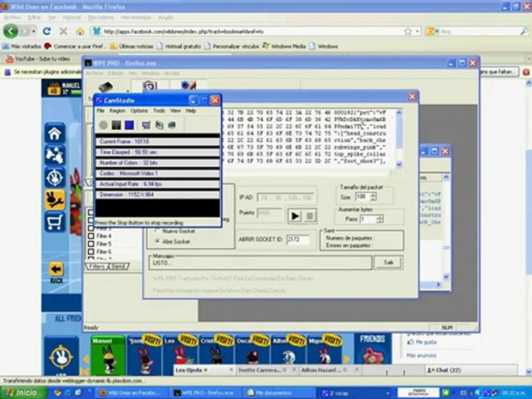
Task: Click the Me gusta thumbs-up link
Action: pos(422,342)
